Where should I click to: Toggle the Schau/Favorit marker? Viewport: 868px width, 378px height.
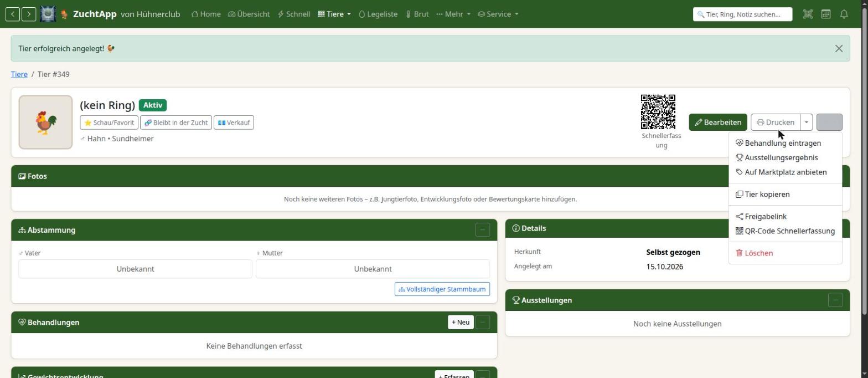(x=109, y=122)
